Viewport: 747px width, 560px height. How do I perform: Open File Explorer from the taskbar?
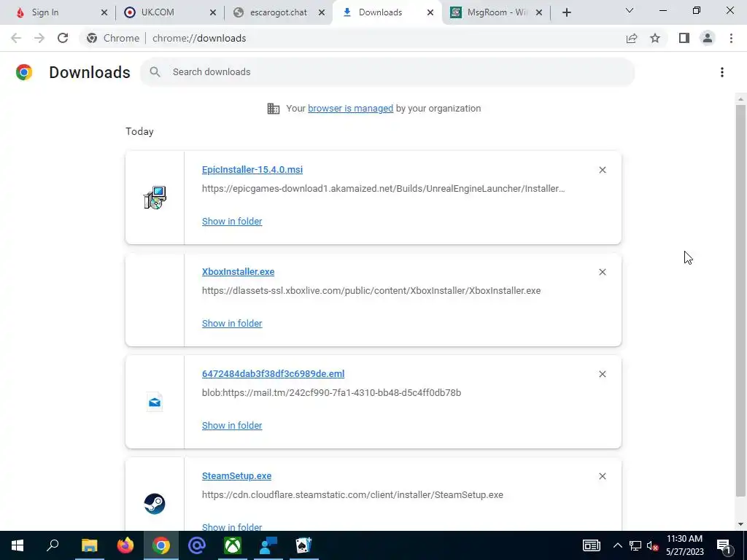click(89, 545)
